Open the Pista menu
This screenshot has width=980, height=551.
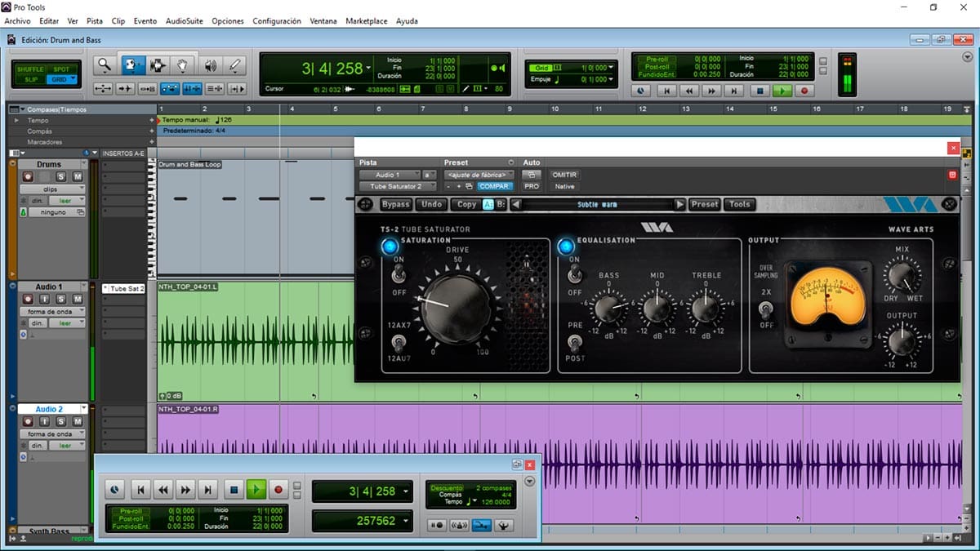click(x=95, y=21)
